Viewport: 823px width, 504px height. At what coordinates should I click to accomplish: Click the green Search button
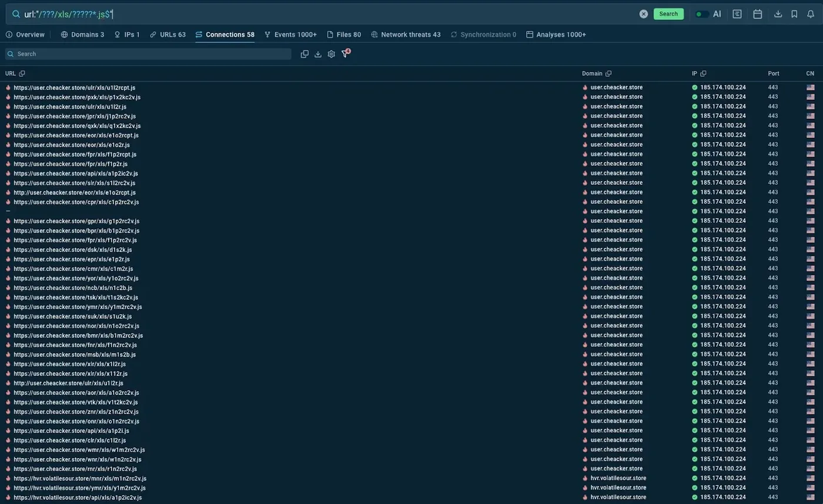(x=668, y=14)
